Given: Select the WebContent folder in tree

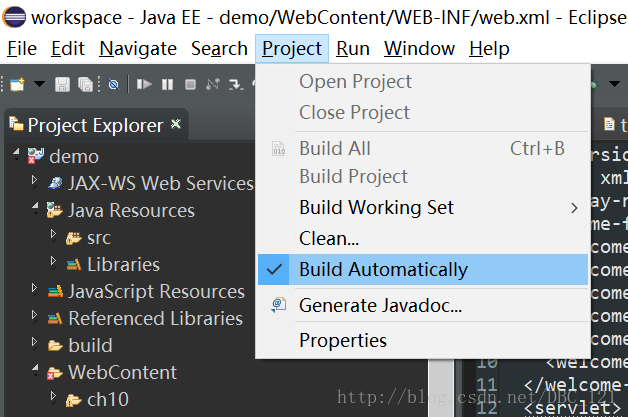Looking at the screenshot, I should (122, 372).
